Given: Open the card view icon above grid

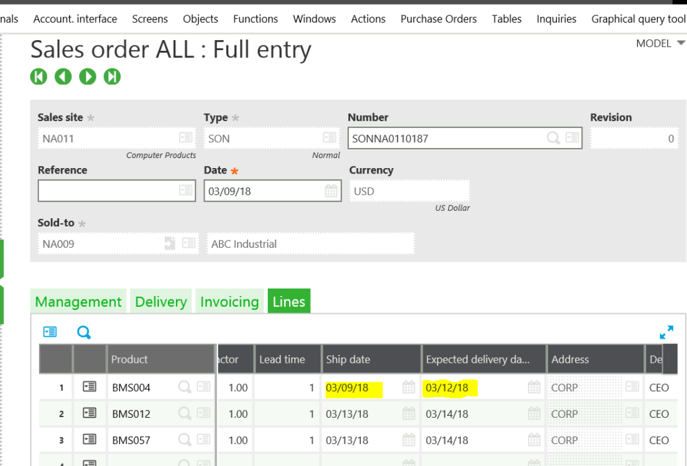Looking at the screenshot, I should click(x=50, y=332).
